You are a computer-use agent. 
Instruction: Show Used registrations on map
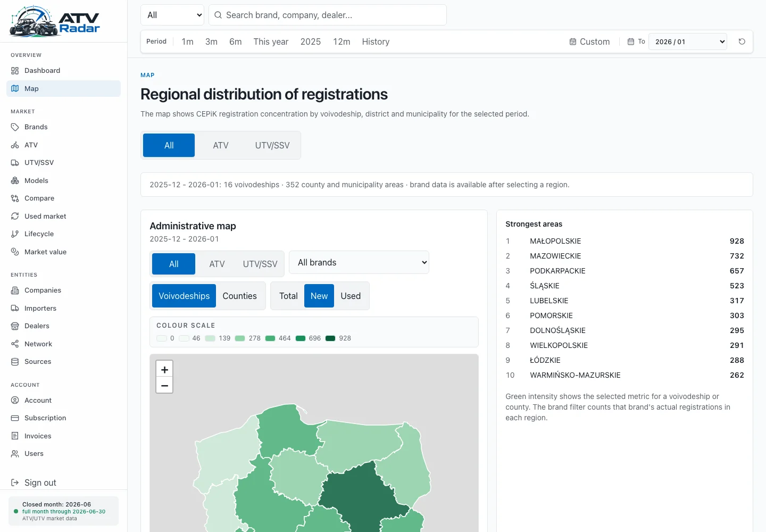(351, 296)
